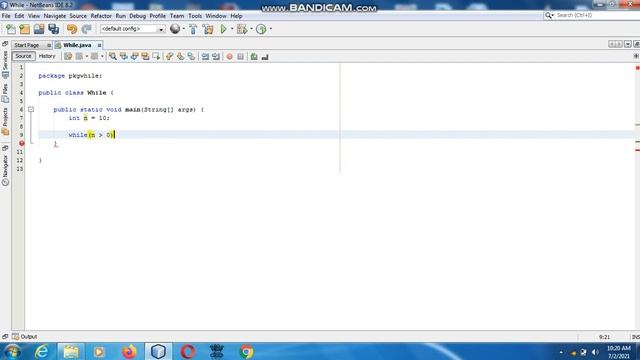Click the Uncomment icon in editor toolbar
Screen dimensions: 640x360
pyautogui.click(x=265, y=57)
